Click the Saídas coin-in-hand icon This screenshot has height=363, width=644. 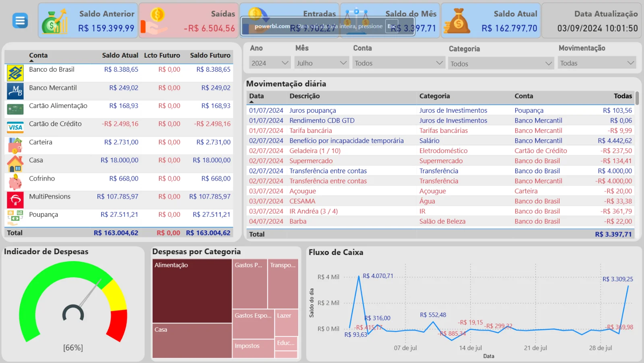155,21
